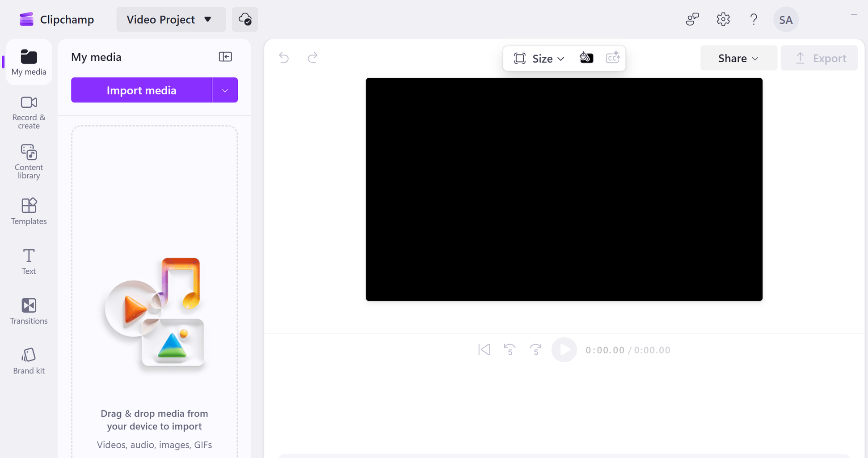Open the Video Project name dropdown

171,19
